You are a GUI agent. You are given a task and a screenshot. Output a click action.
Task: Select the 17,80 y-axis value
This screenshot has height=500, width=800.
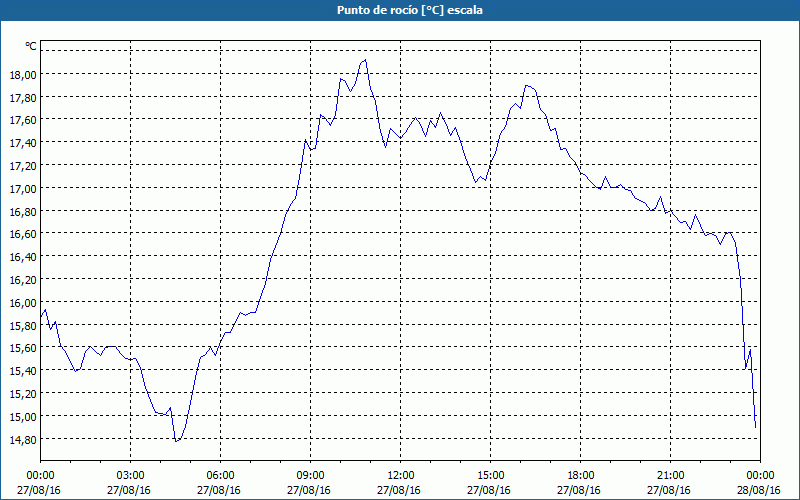point(23,97)
